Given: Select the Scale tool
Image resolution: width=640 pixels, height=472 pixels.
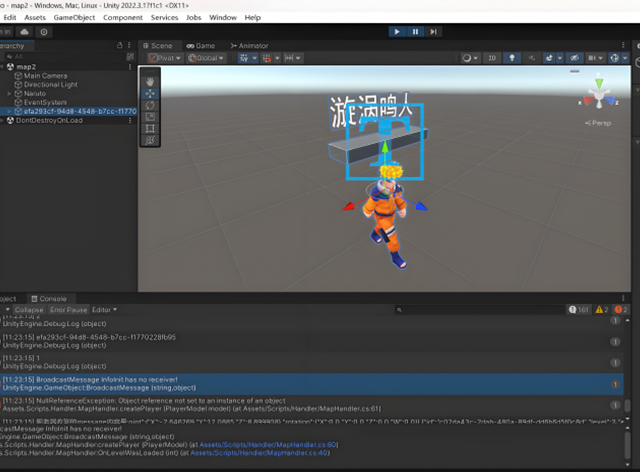Looking at the screenshot, I should coord(150,116).
